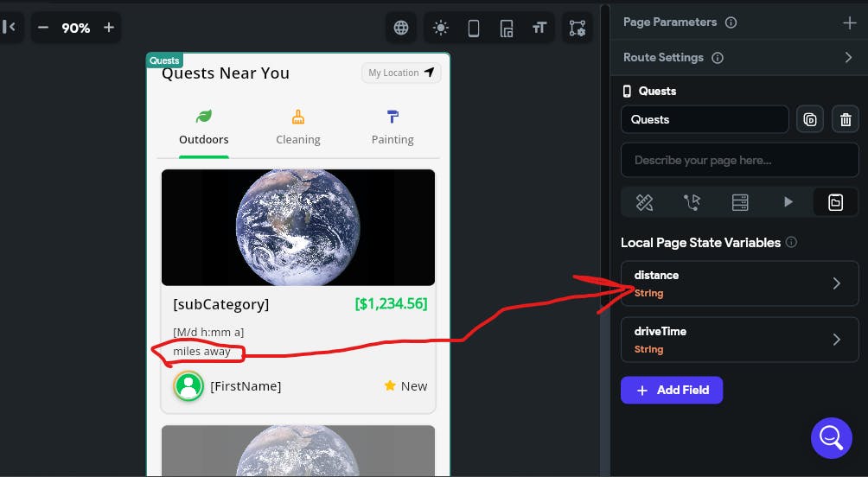Screen dimensions: 868x477
Task: Click the yellow star rating icon
Action: click(x=390, y=385)
